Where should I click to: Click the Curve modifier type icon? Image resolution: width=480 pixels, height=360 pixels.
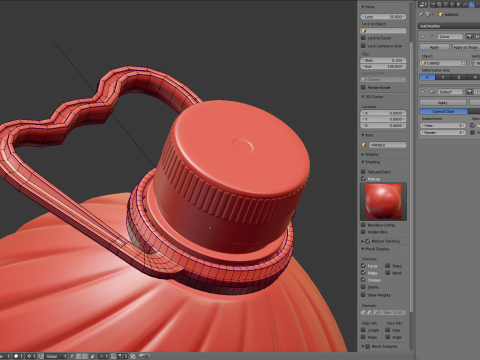(432, 37)
